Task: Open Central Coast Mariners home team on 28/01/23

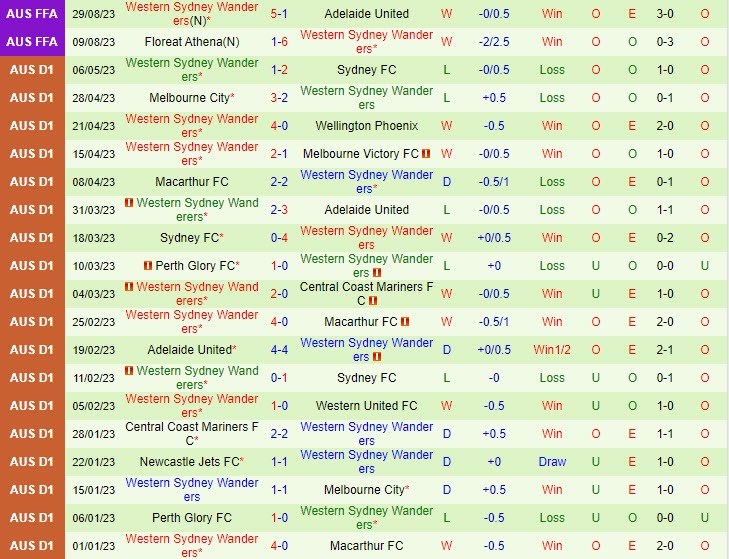Action: (192, 433)
